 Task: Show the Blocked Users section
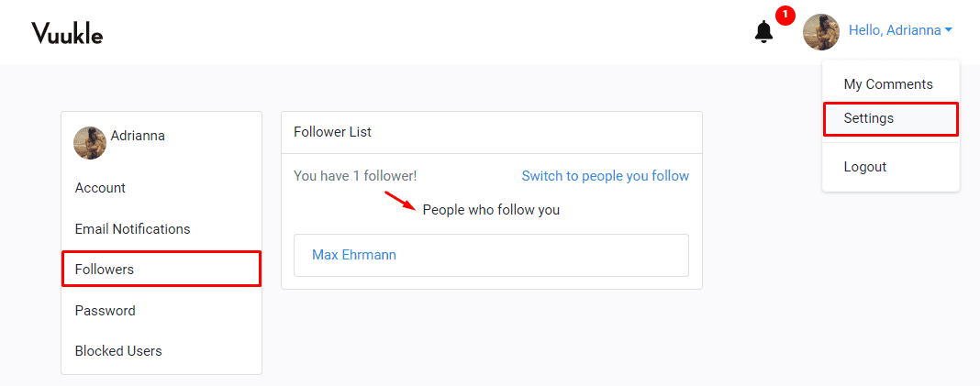(x=118, y=351)
